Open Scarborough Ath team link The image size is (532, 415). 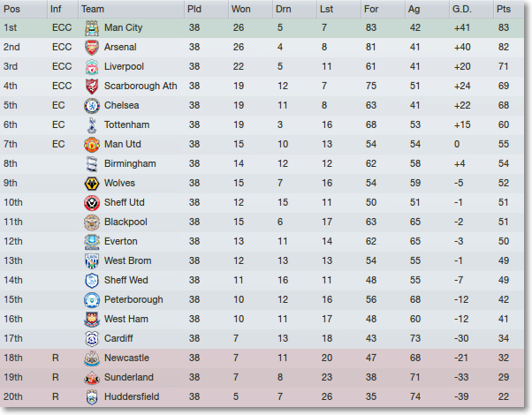coord(141,86)
